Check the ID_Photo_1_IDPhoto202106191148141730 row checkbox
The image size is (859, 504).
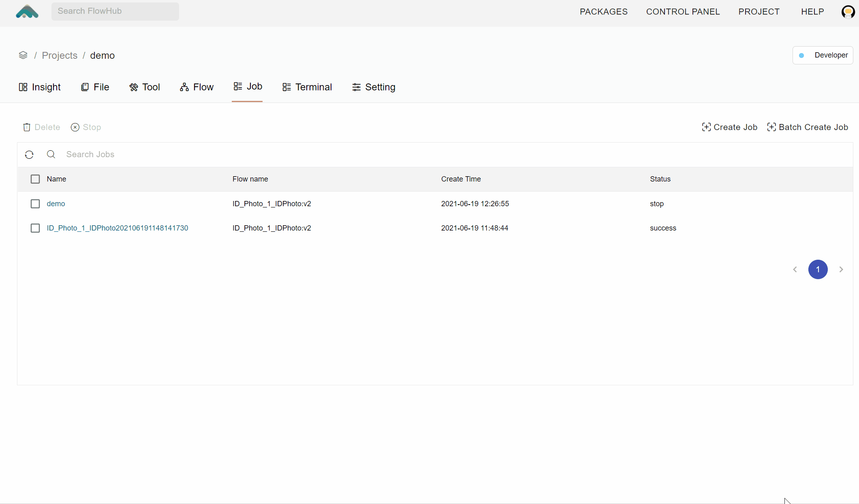pyautogui.click(x=35, y=228)
